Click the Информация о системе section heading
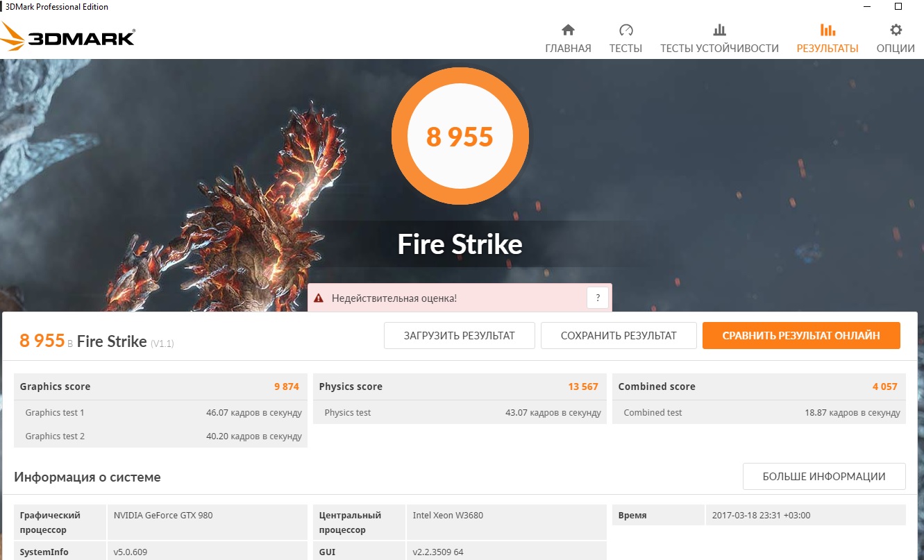This screenshot has width=924, height=560. tap(87, 477)
